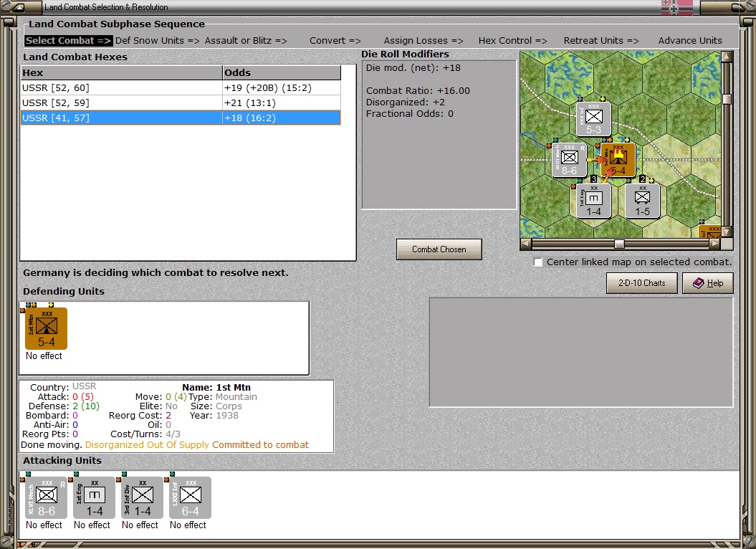Select the 1st Mtn 5-4 defending unit counter

(x=47, y=328)
